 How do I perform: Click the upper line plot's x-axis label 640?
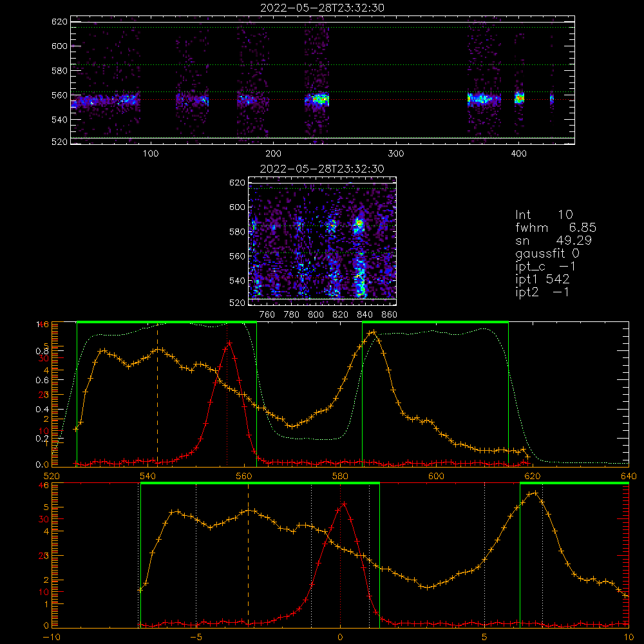pyautogui.click(x=629, y=476)
